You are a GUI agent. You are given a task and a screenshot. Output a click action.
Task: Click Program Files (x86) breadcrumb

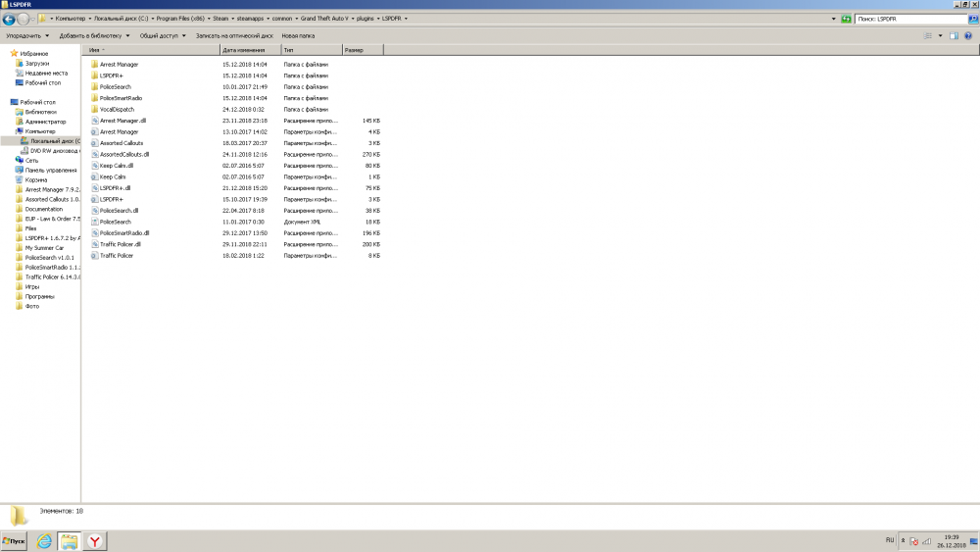[180, 19]
